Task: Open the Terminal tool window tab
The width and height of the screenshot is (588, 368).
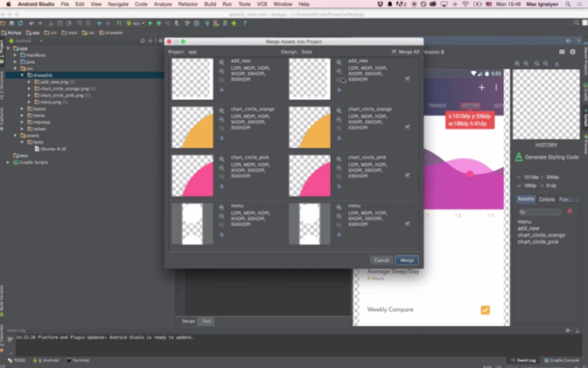Action: coord(78,360)
